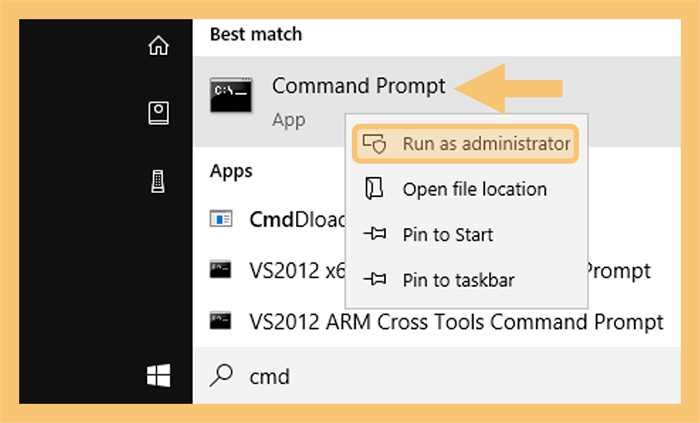Open VS2012 ARM Cross Tools Command Prompt

point(437,321)
